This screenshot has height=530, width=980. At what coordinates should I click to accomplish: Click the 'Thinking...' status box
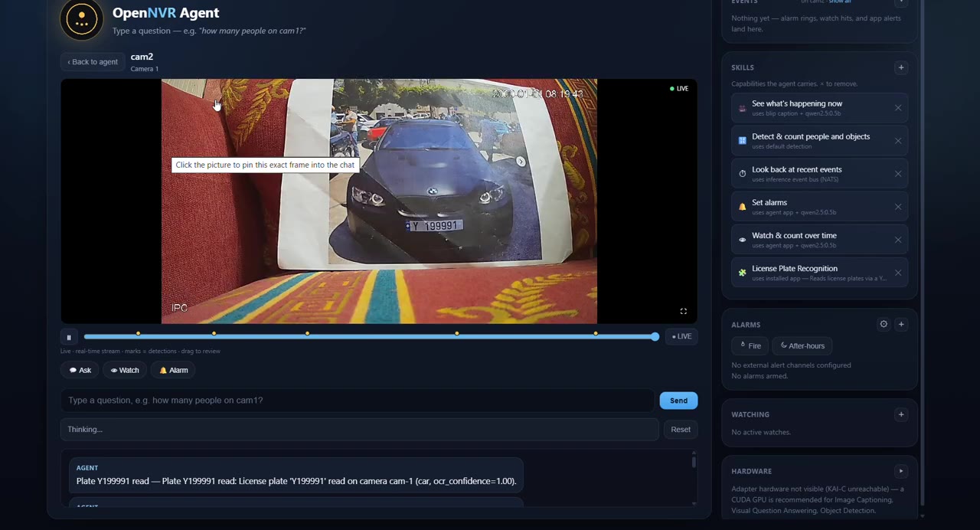pos(359,430)
